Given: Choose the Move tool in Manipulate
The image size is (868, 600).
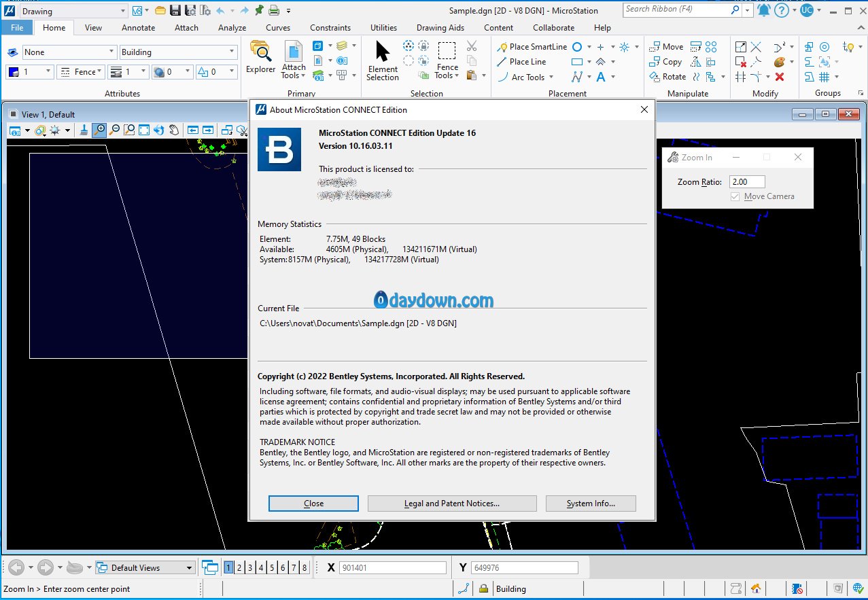Looking at the screenshot, I should (x=666, y=47).
